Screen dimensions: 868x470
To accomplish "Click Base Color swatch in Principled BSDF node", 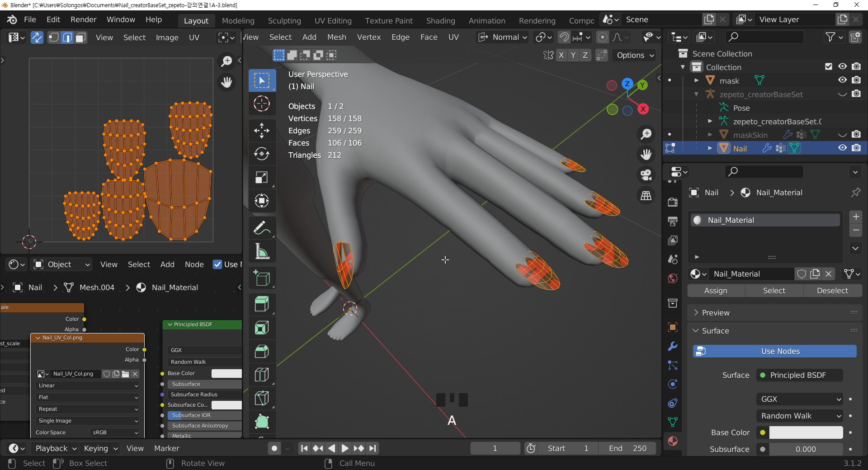I will pos(226,373).
